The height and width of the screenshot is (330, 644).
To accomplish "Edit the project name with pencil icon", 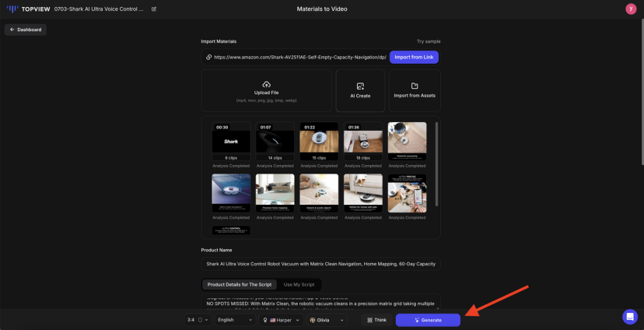I will tap(154, 9).
